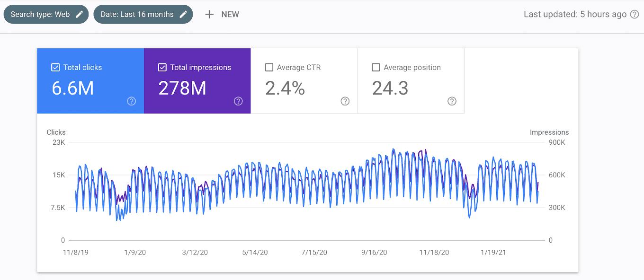This screenshot has width=644, height=280.
Task: Click the help icon on Average CTR card
Action: point(345,101)
